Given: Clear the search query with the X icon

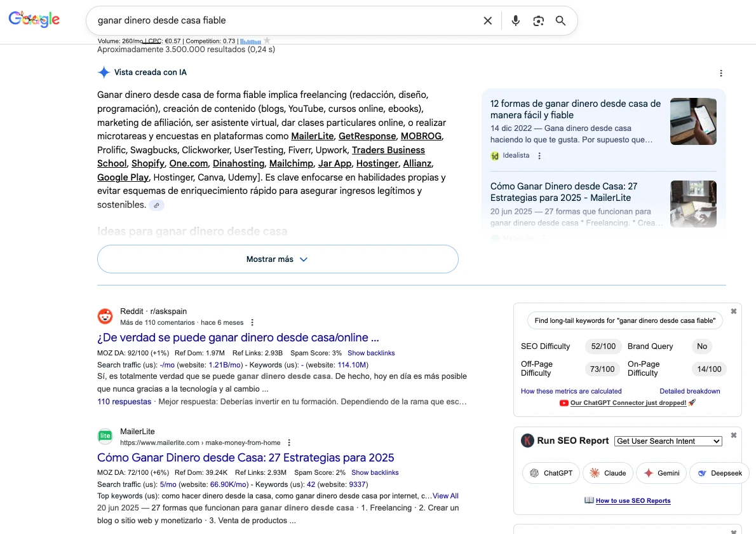Looking at the screenshot, I should click(487, 21).
